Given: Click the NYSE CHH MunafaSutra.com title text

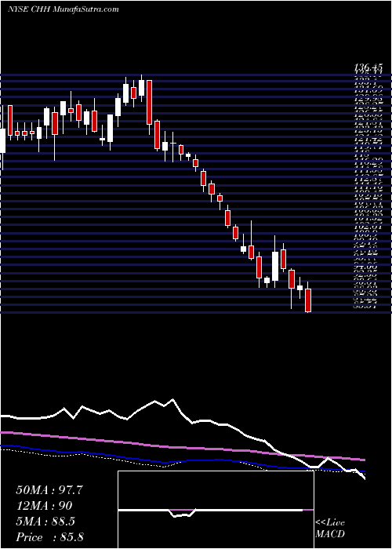Looking at the screenshot, I should [x=63, y=9].
